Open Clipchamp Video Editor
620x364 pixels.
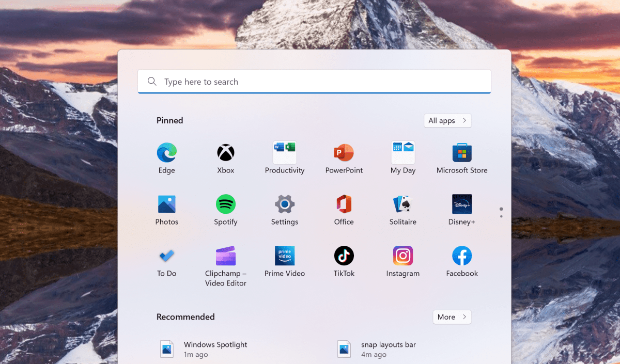226,256
